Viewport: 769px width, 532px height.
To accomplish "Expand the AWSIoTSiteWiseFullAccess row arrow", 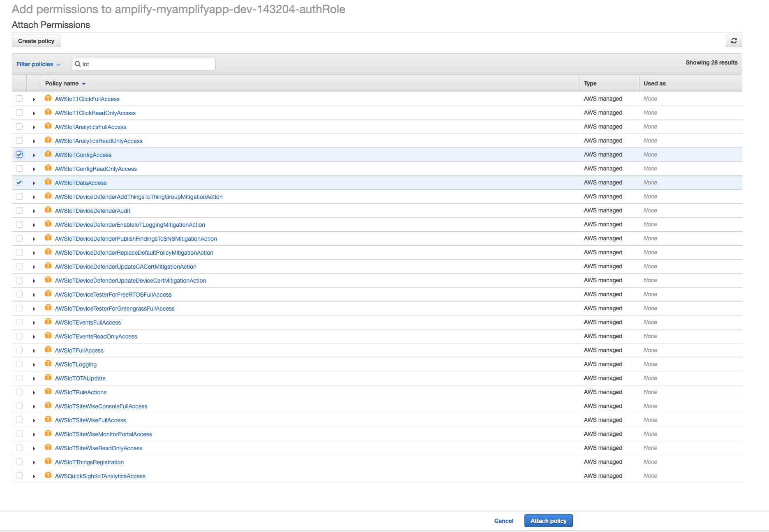I will click(x=34, y=421).
